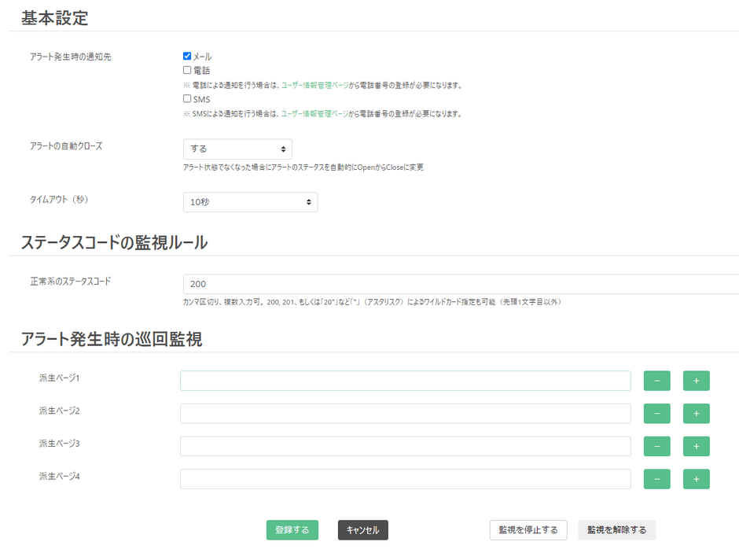The image size is (739, 560).
Task: Enable the 電話 notification checkbox
Action: pos(187,70)
